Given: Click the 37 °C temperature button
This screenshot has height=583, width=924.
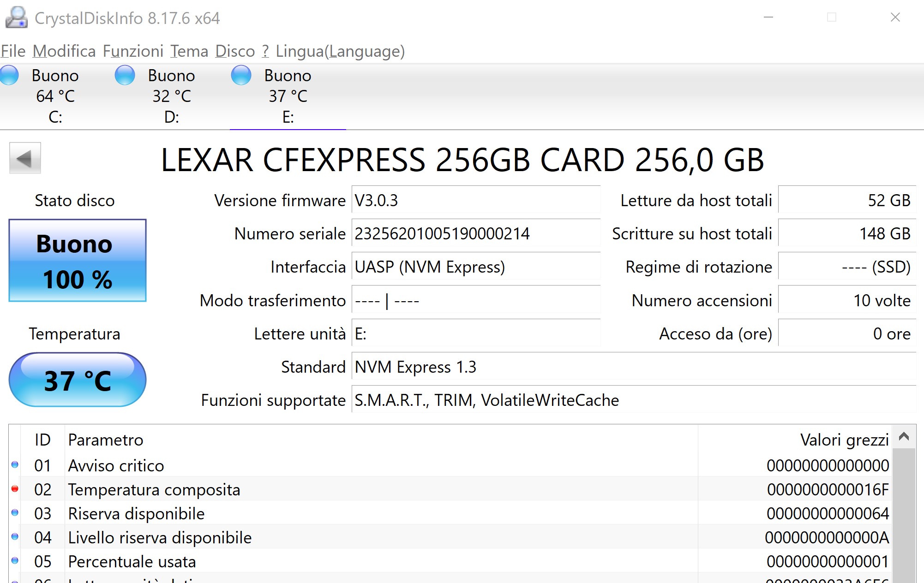Looking at the screenshot, I should 78,380.
